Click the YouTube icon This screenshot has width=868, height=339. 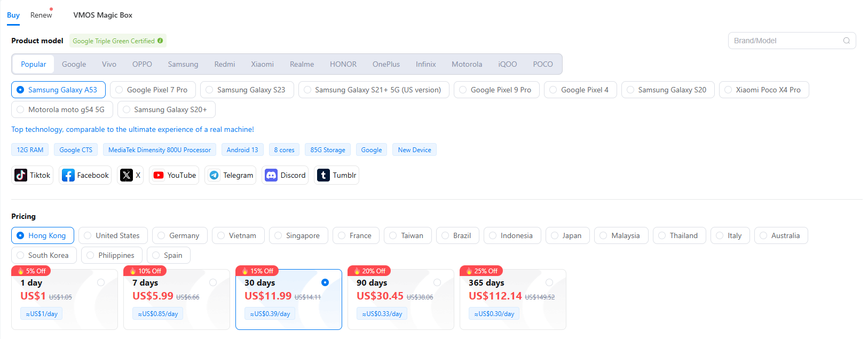(159, 175)
